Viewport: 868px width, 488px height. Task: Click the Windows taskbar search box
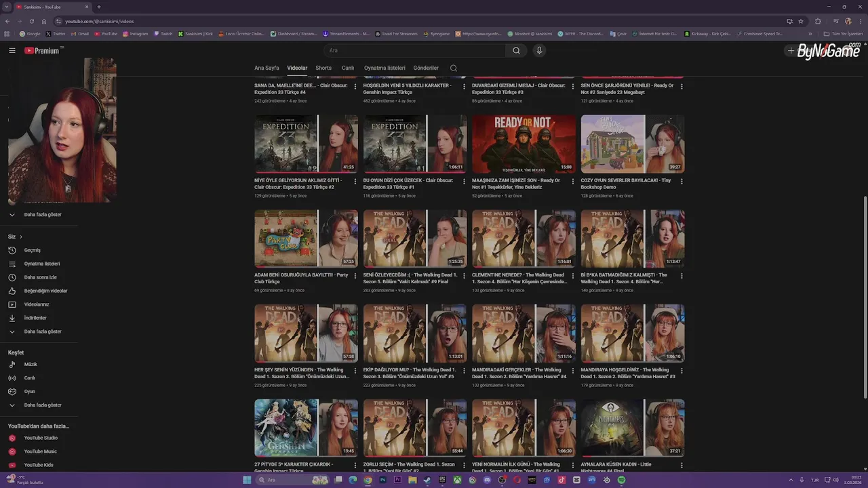293,480
